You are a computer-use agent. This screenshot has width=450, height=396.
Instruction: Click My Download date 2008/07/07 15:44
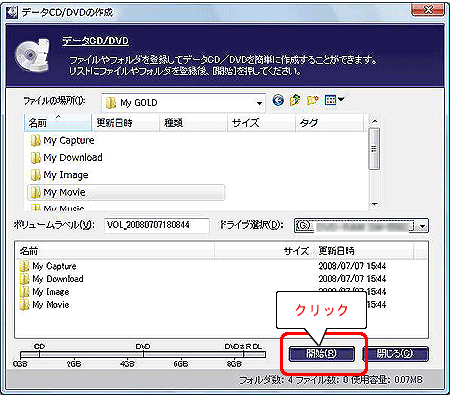(x=352, y=279)
